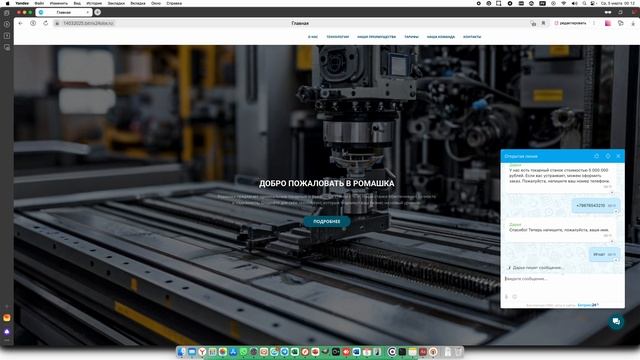640x360 pixels.
Task: Close the Главная browser tab
Action: 87,12
